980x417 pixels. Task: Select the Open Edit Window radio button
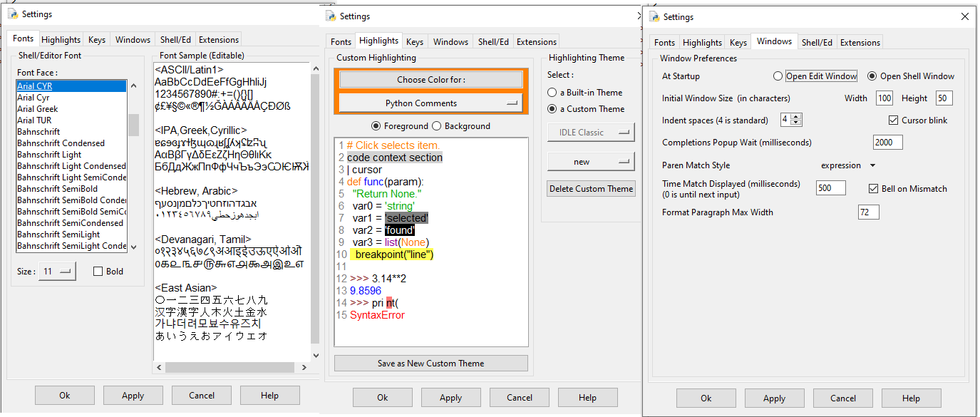[x=778, y=76]
